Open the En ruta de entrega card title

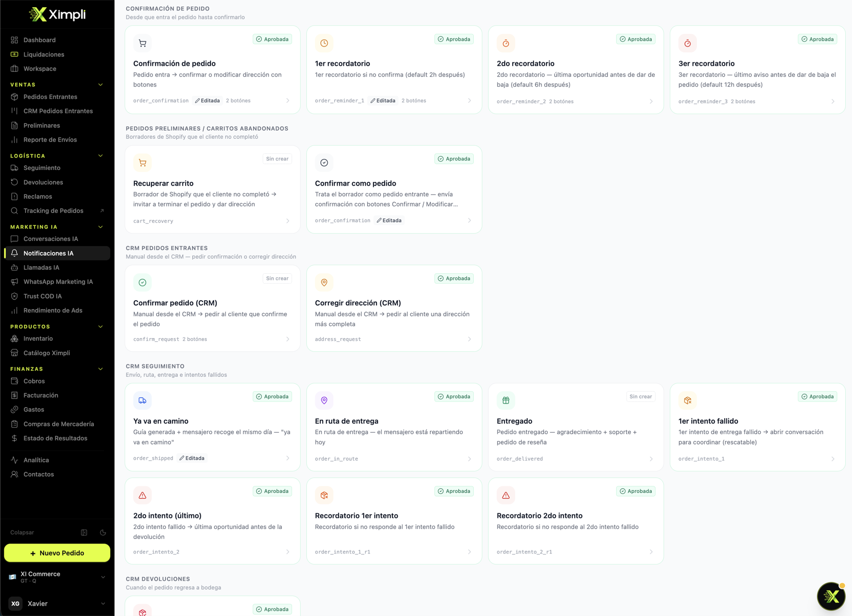pyautogui.click(x=346, y=421)
